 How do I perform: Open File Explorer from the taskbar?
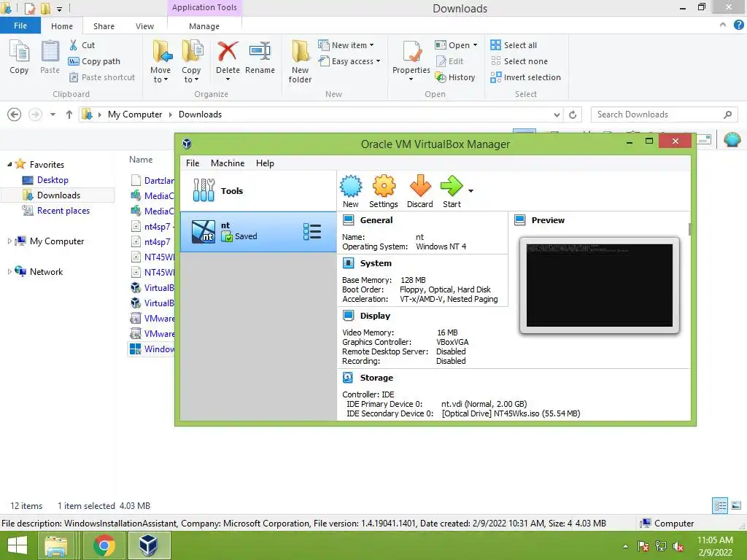(x=56, y=545)
